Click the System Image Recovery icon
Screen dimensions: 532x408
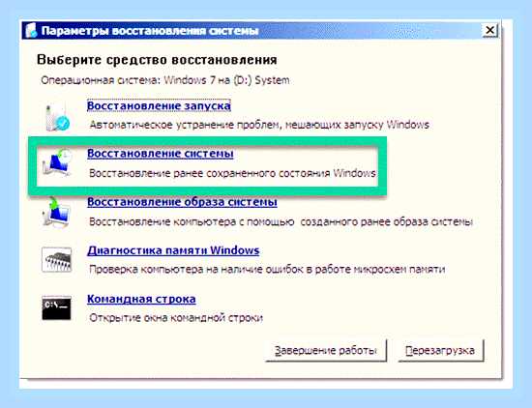click(x=56, y=213)
